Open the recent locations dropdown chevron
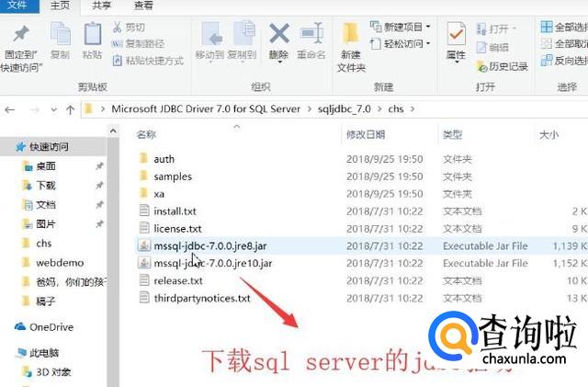This screenshot has height=387, width=588. [x=54, y=109]
